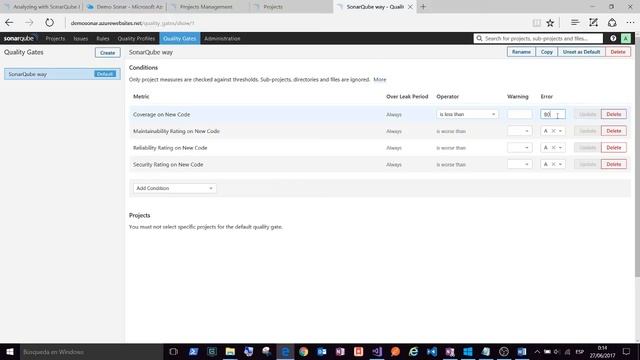This screenshot has width=640, height=360.
Task: Open Warning dropdown for Security Rating row
Action: 520,164
